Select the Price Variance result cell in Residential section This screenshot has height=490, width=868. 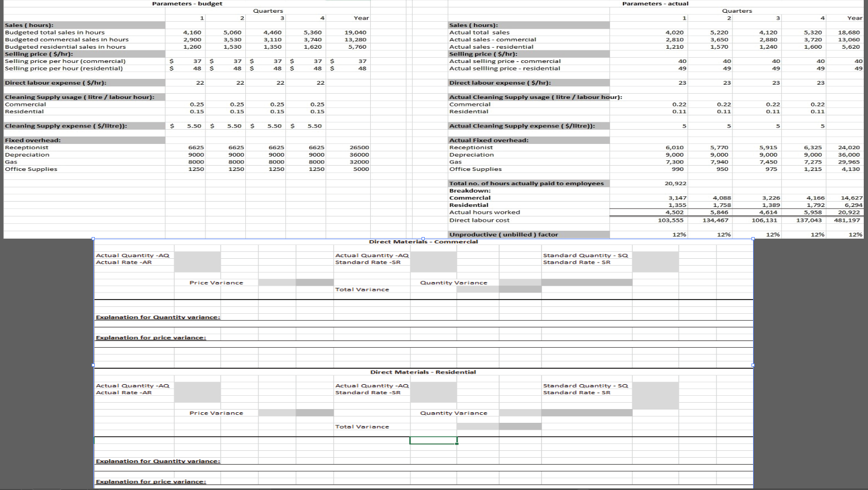point(278,413)
